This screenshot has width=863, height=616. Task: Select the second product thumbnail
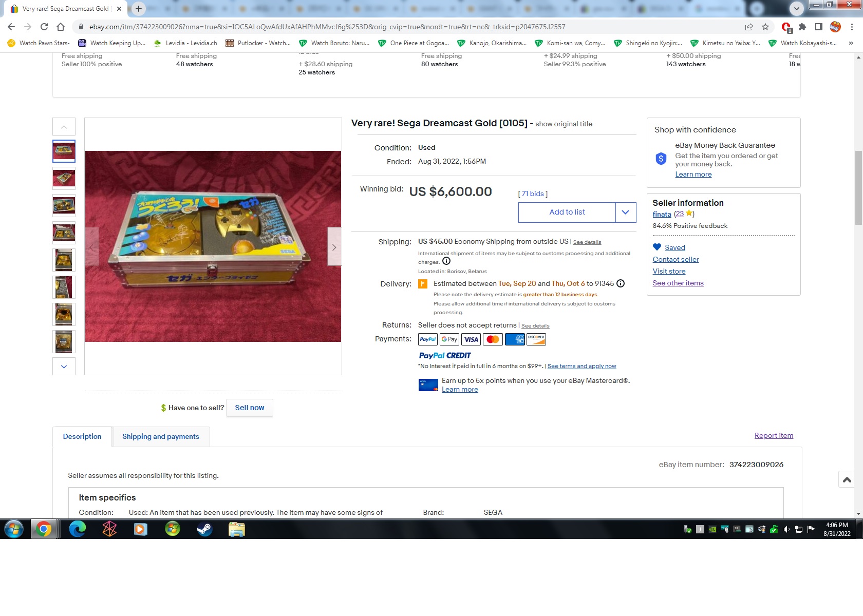64,178
